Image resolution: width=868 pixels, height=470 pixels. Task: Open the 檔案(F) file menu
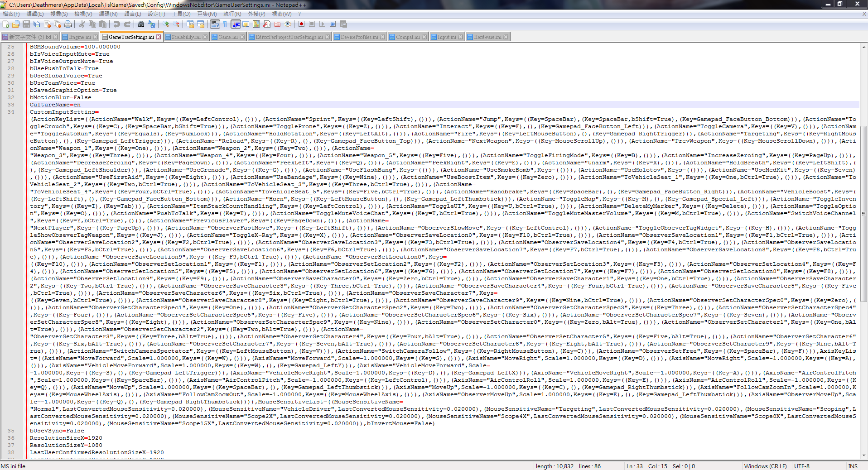pos(12,14)
